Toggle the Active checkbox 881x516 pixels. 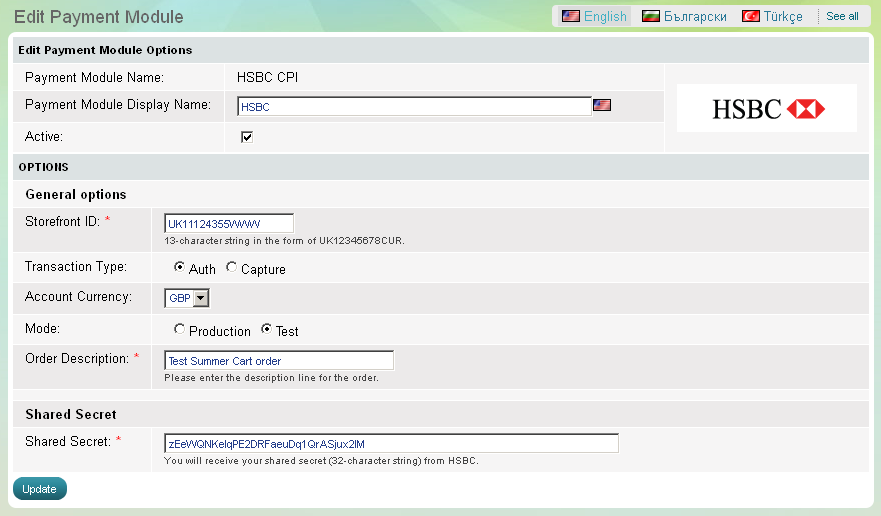tap(247, 137)
